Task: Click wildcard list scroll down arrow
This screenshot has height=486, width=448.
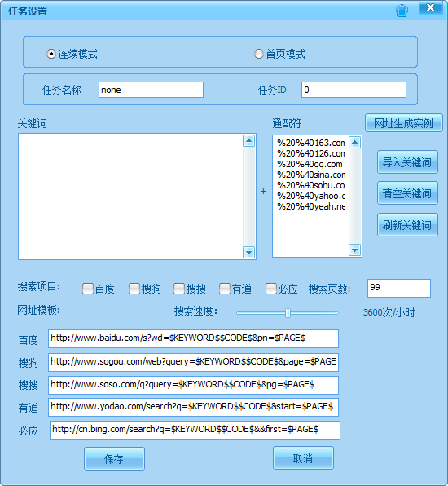Action: [354, 250]
